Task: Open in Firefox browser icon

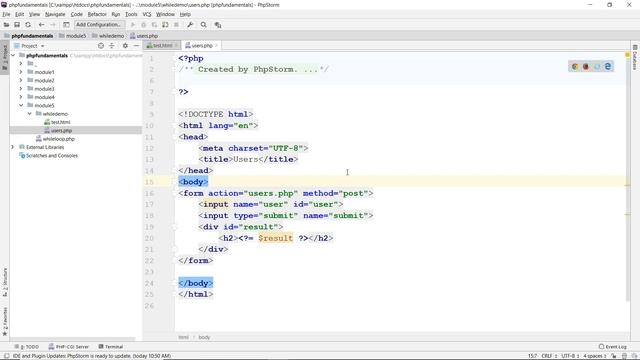Action: click(586, 67)
